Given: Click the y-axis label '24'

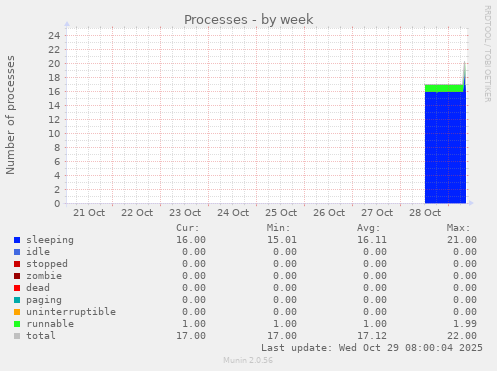Looking at the screenshot, I should coord(54,35).
